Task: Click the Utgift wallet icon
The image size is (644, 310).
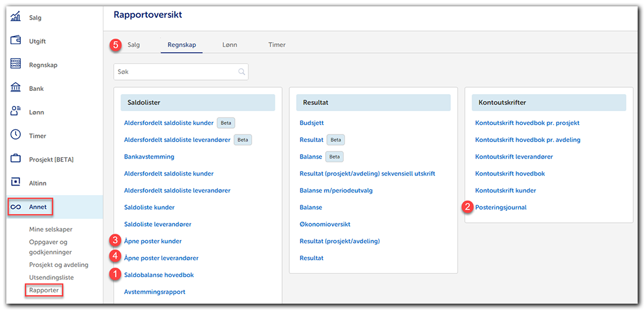Action: pos(16,41)
